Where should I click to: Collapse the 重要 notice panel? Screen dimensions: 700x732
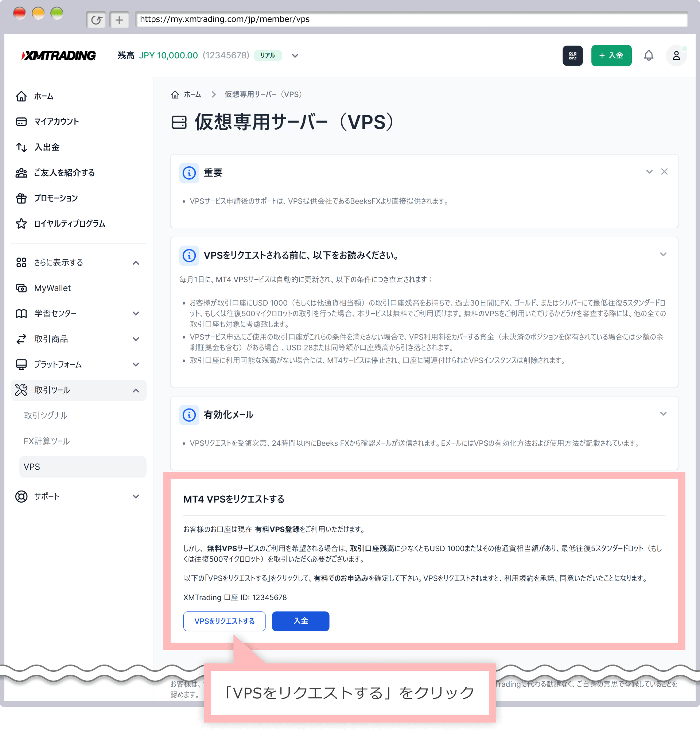(x=649, y=172)
